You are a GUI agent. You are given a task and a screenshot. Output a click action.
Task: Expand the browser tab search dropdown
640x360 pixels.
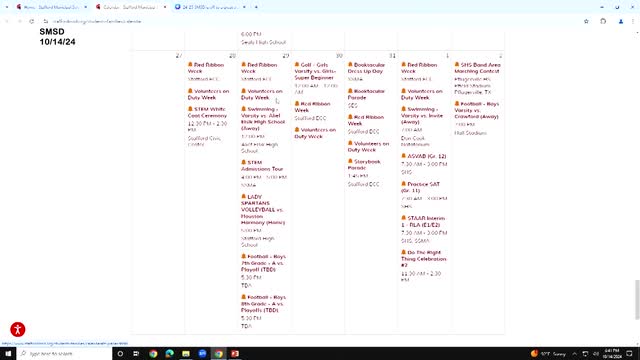pyautogui.click(x=7, y=7)
